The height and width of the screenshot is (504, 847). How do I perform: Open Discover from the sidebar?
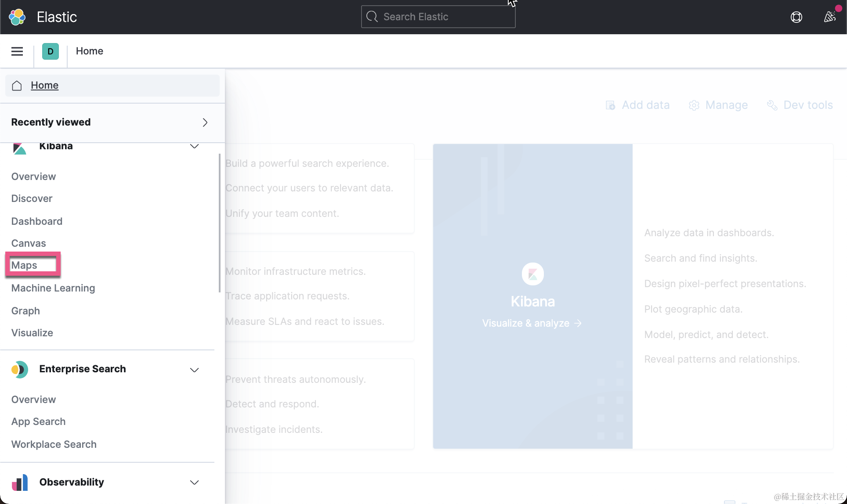32,198
